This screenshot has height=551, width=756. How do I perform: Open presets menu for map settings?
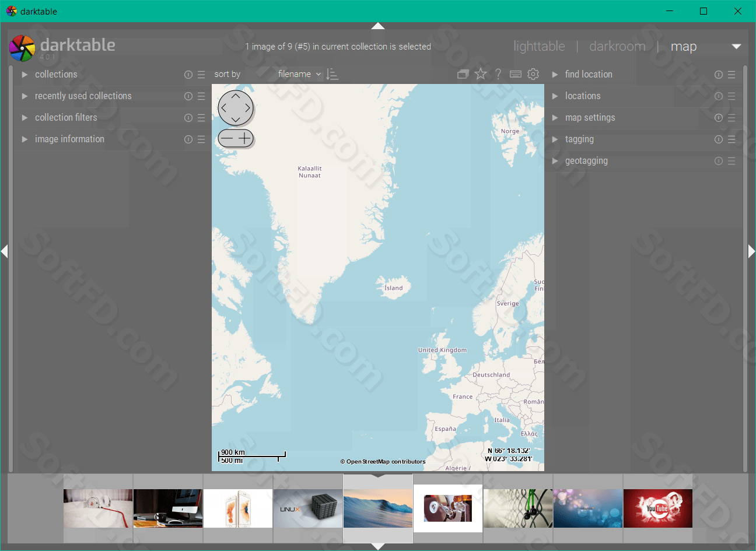pyautogui.click(x=731, y=118)
